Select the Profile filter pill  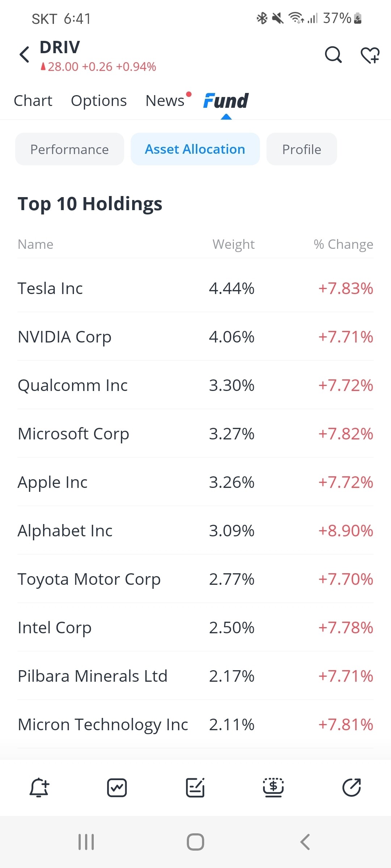(x=302, y=149)
